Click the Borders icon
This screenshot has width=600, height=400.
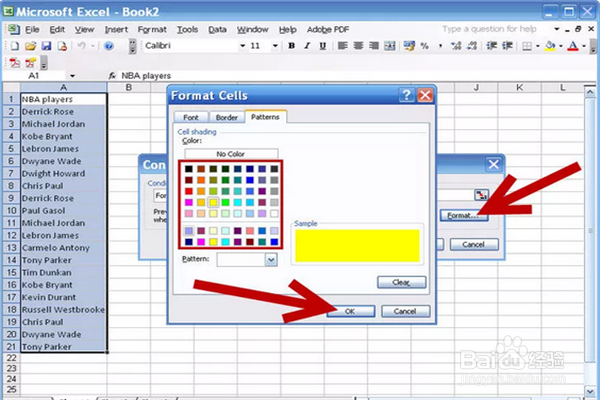click(x=527, y=46)
